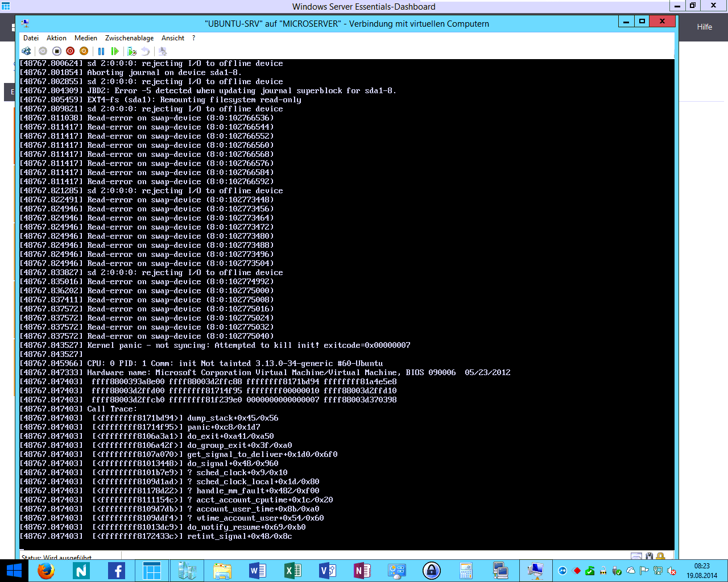Open the Aktion menu
Viewport: 728px width, 582px height.
[x=56, y=38]
